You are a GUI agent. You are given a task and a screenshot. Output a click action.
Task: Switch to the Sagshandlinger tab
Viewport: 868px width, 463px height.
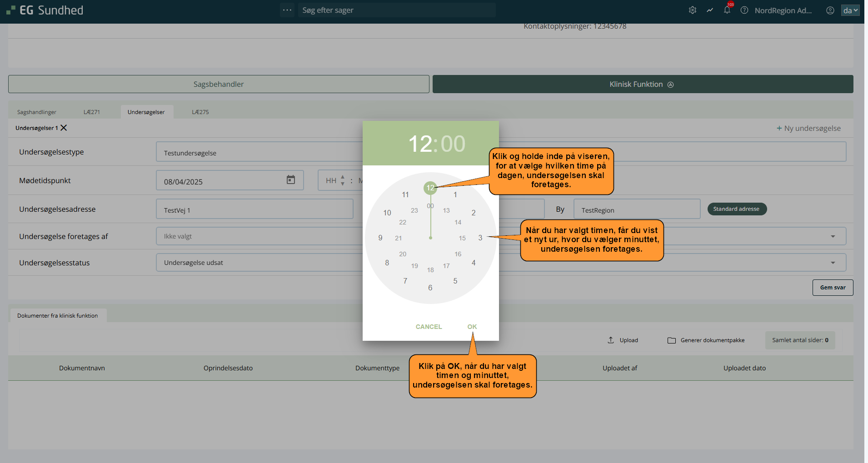pyautogui.click(x=37, y=112)
